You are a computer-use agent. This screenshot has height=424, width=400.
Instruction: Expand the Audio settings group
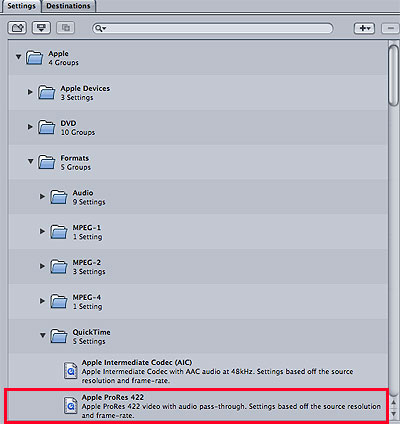point(42,196)
